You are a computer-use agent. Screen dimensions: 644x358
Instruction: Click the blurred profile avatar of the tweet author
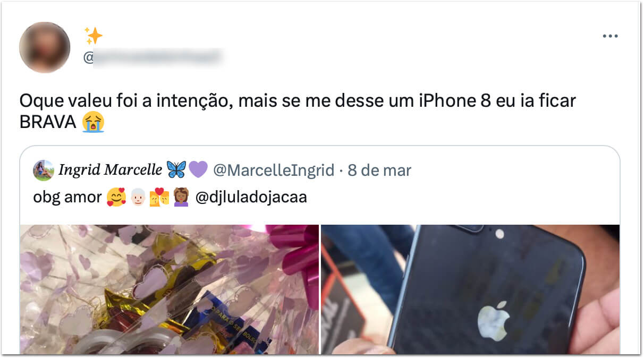point(45,47)
